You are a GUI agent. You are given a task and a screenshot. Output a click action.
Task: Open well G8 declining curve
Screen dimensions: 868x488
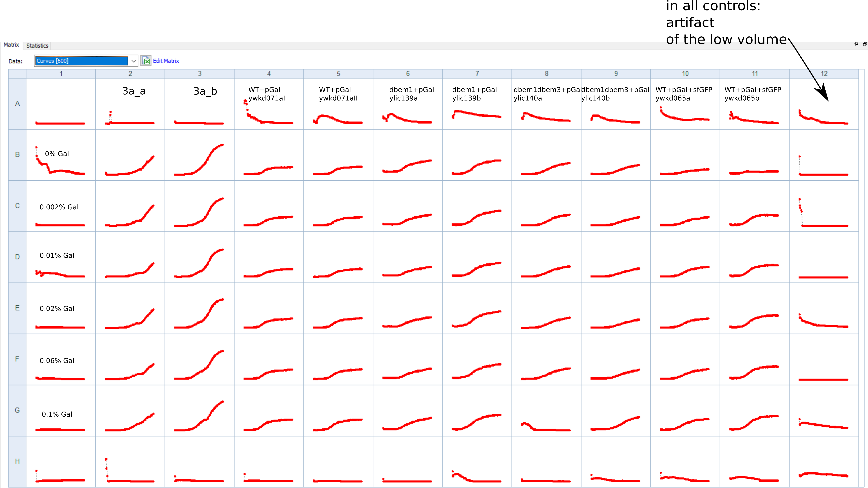[x=546, y=411]
